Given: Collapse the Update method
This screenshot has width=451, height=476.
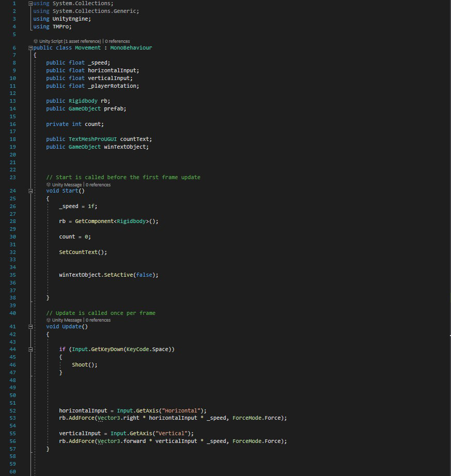Looking at the screenshot, I should coord(30,327).
